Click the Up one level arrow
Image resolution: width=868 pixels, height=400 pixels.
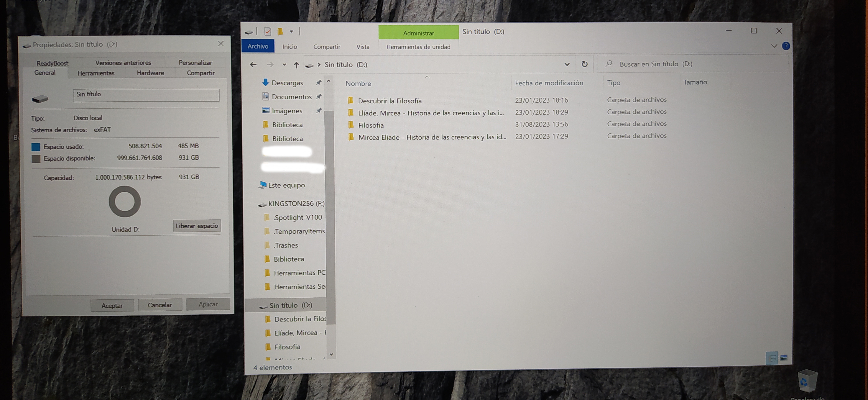coord(296,65)
